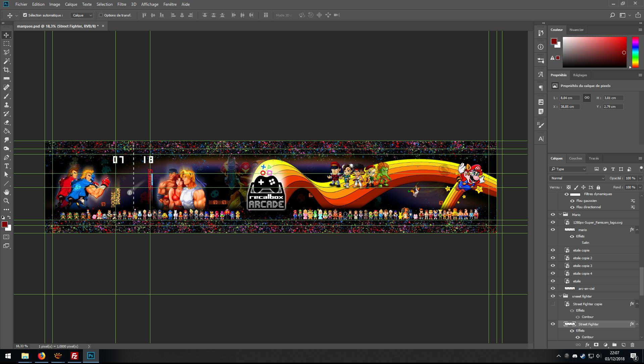This screenshot has height=364, width=644.
Task: Select the Move tool in toolbar
Action: tap(6, 35)
